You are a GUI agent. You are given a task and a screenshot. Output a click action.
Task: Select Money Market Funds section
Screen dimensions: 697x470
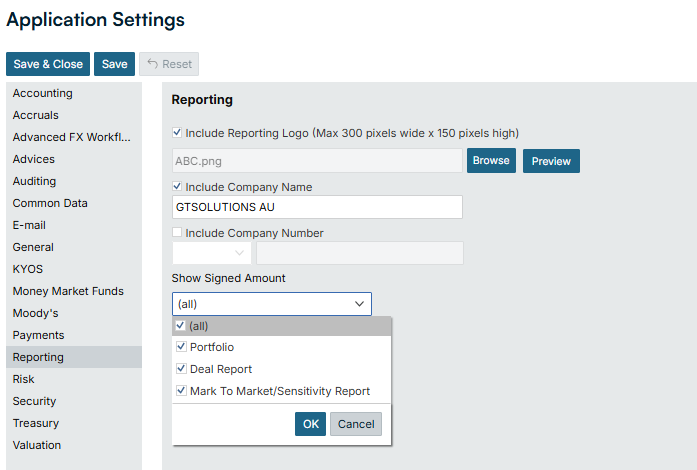tap(74, 291)
